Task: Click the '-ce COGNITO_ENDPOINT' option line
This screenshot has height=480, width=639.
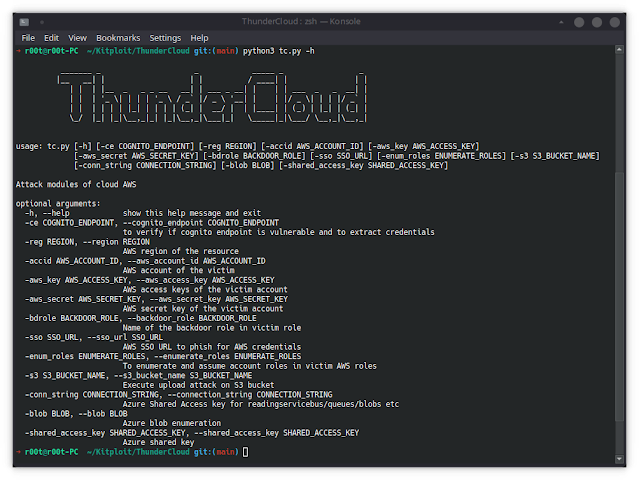Action: click(x=152, y=223)
